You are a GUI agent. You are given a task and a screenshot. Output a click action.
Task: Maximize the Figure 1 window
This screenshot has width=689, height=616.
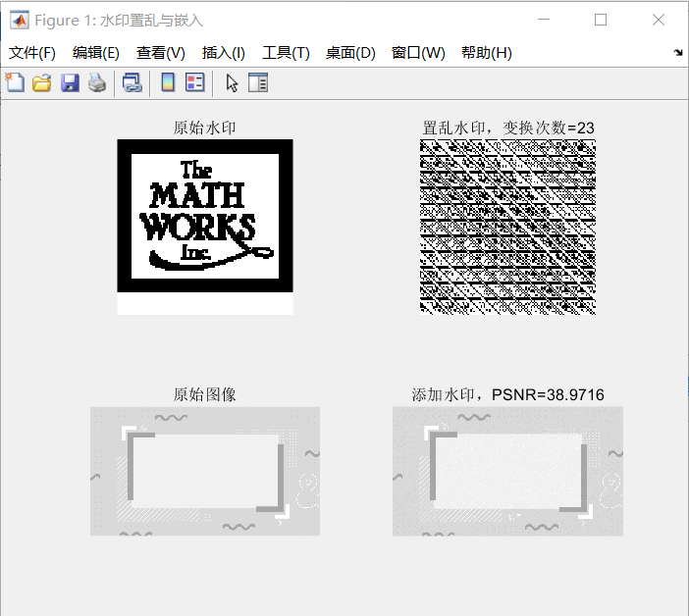[601, 20]
